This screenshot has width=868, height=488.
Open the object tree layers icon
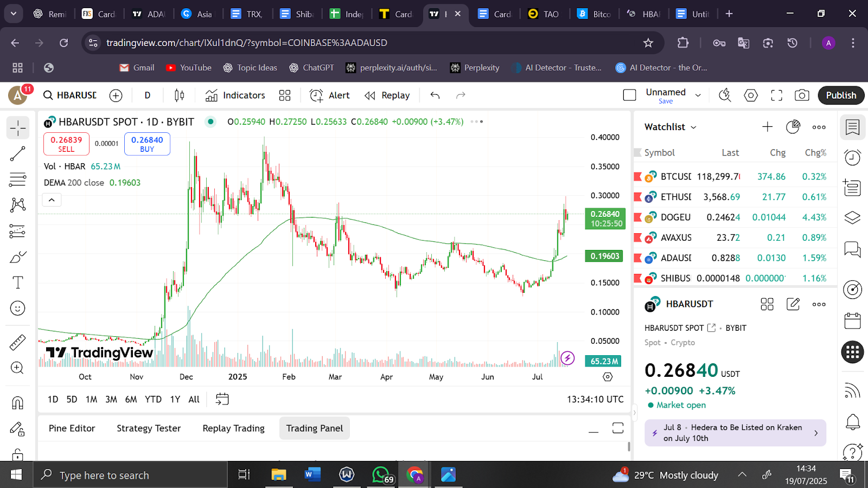pos(853,217)
